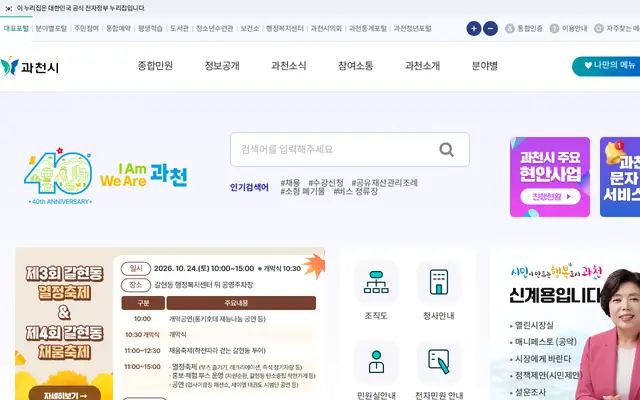This screenshot has height=400, width=640.
Task: Open the 정보공개 main menu
Action: (222, 66)
